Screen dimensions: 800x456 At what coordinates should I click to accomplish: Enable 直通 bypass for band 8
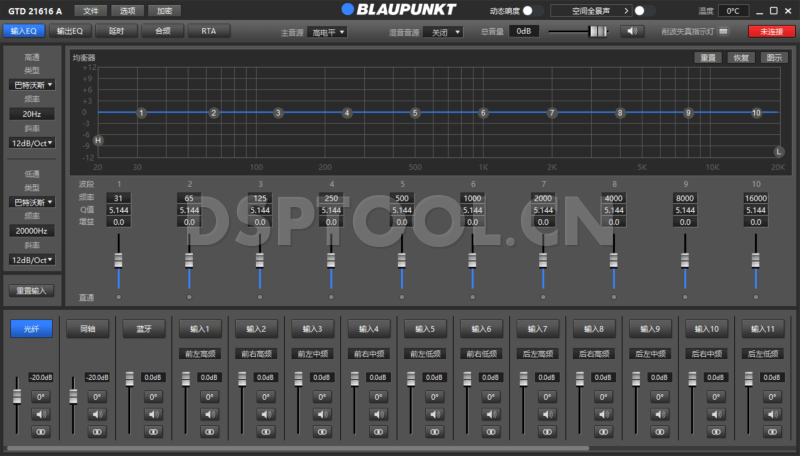pos(614,297)
